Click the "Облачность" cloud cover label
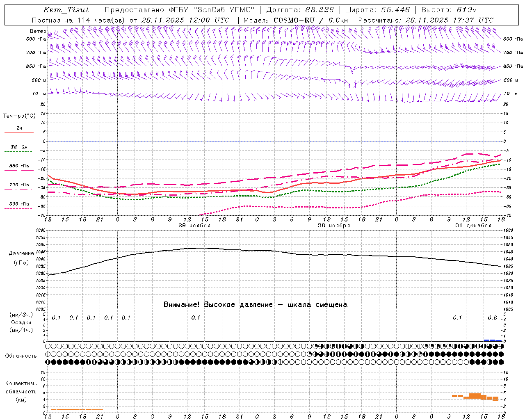Image resolution: width=525 pixels, height=420 pixels. pos(21,356)
